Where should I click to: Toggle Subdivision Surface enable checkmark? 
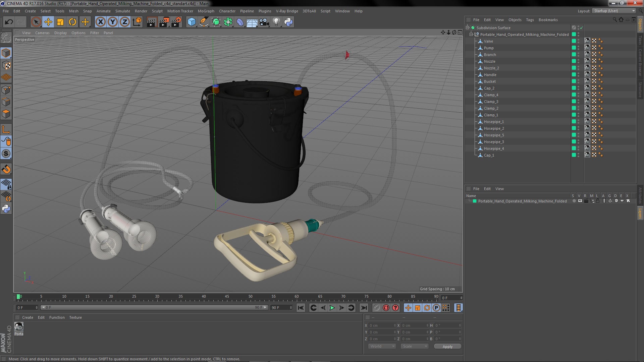(x=582, y=28)
